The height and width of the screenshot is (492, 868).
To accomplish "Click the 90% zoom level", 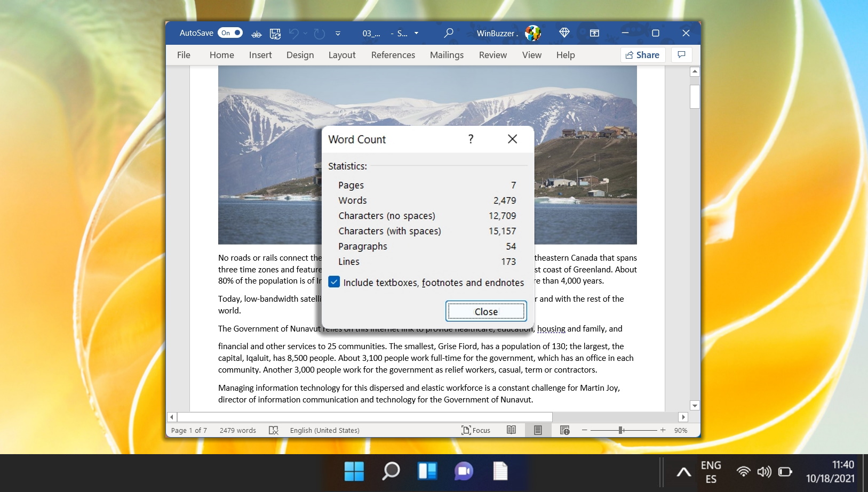I will click(681, 430).
